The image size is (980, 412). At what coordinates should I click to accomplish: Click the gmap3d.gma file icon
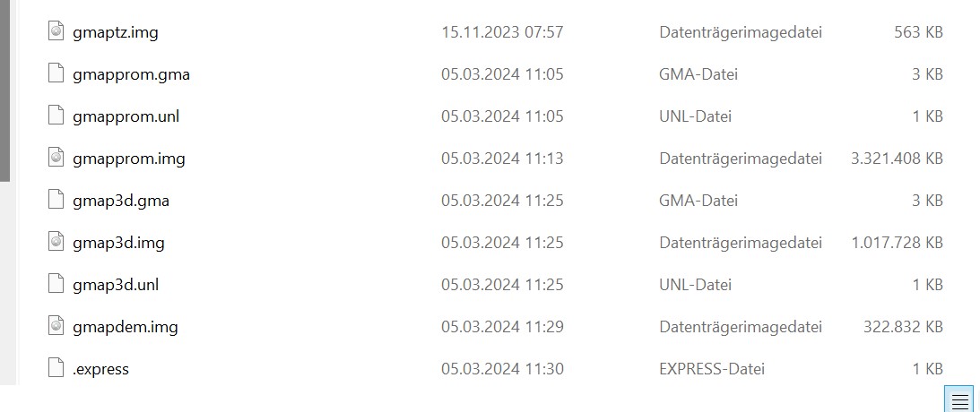(56, 200)
